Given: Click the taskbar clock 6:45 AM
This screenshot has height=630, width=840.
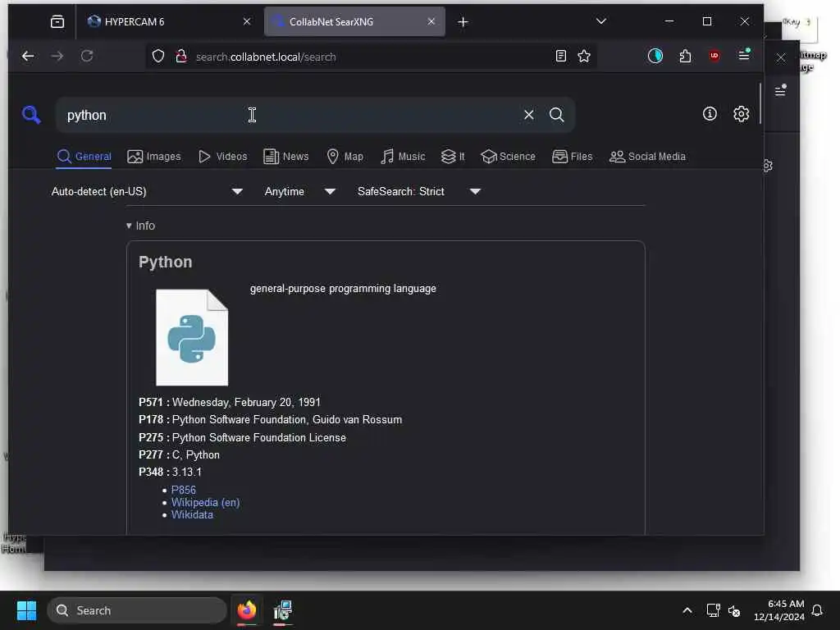Looking at the screenshot, I should (779, 610).
